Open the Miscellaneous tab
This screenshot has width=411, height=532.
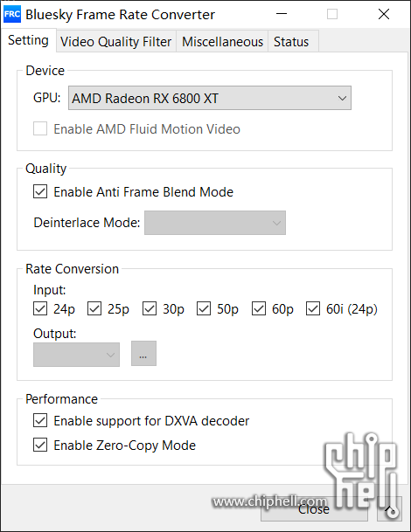[222, 42]
